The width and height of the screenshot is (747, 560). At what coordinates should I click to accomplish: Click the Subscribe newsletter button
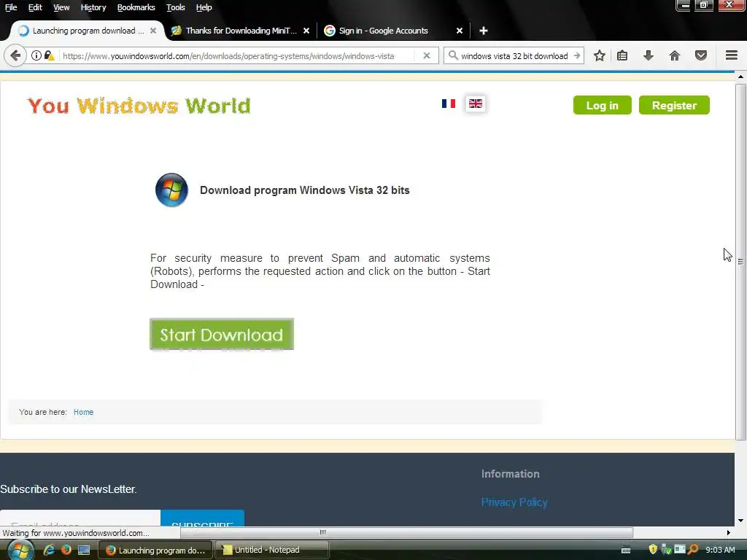pos(203,518)
